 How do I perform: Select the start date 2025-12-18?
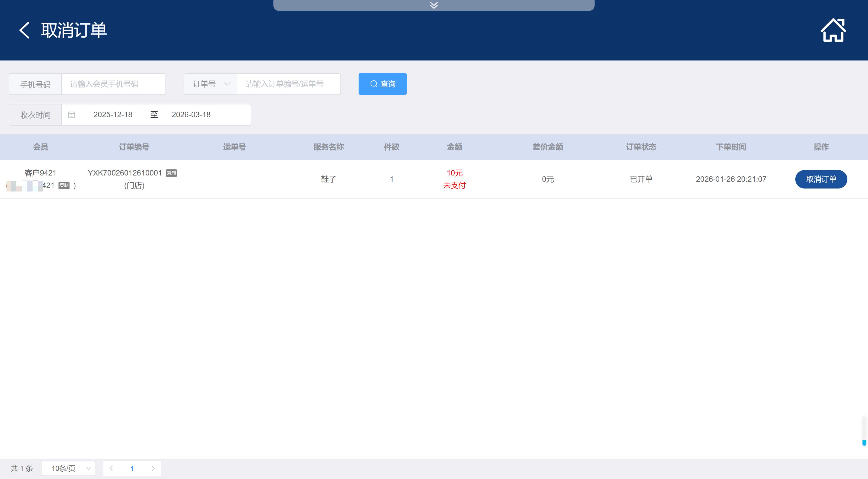113,115
